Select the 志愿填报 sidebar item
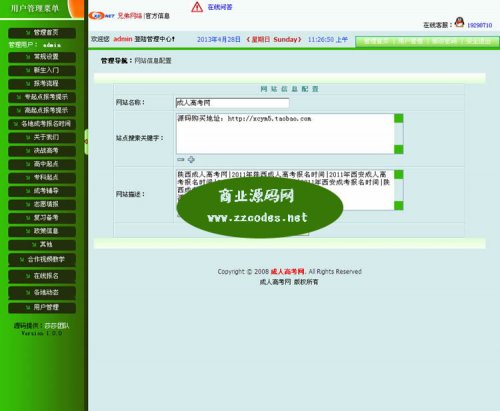Viewport: 500px width, 411px height. coord(42,204)
